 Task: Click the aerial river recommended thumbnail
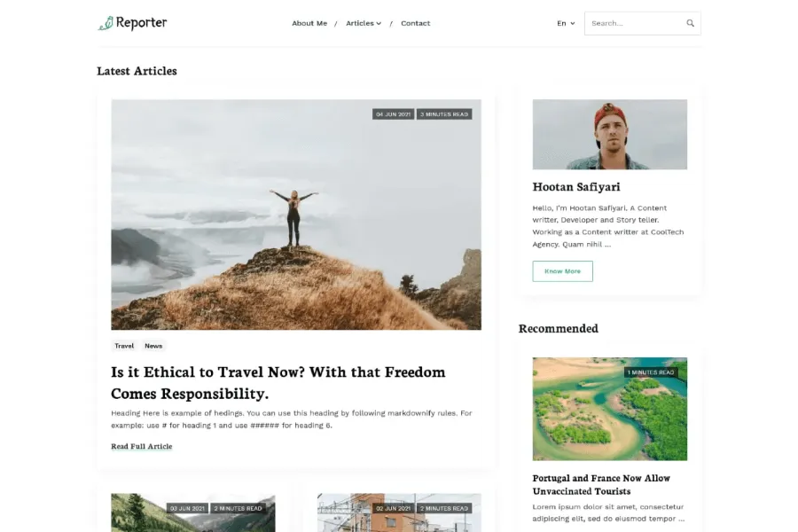coord(610,409)
